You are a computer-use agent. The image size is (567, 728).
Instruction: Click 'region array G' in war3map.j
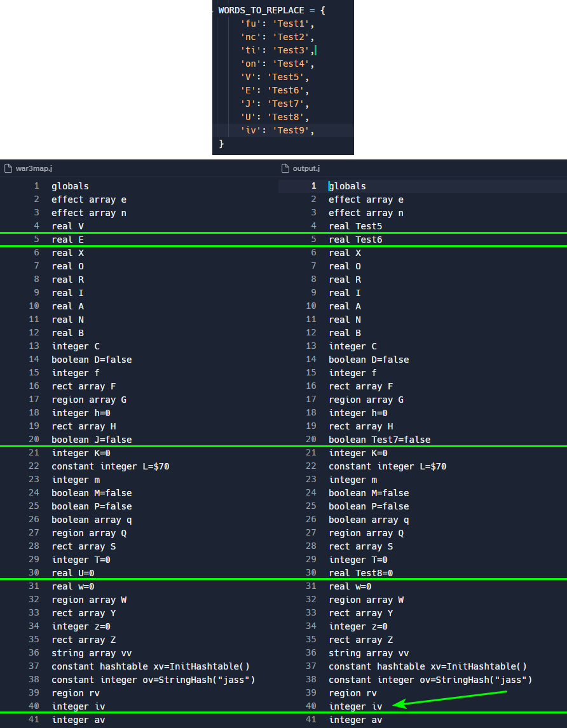pyautogui.click(x=89, y=400)
